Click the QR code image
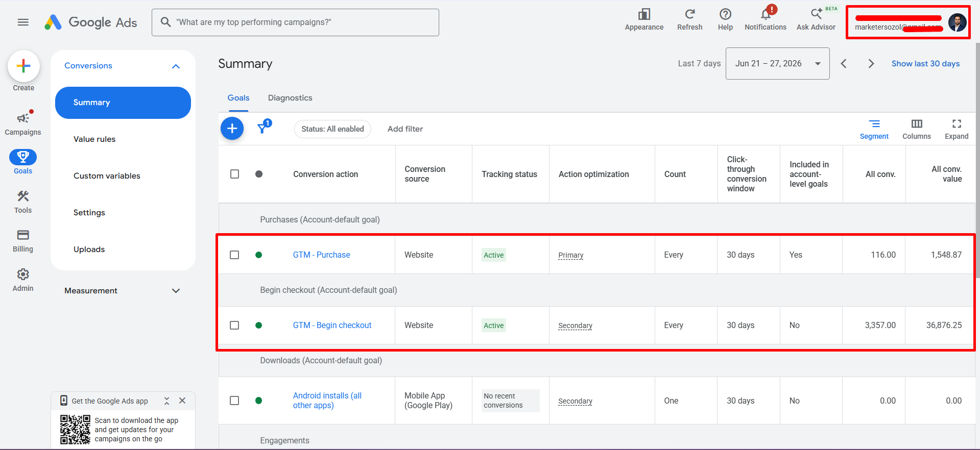Image resolution: width=980 pixels, height=450 pixels. pos(75,430)
